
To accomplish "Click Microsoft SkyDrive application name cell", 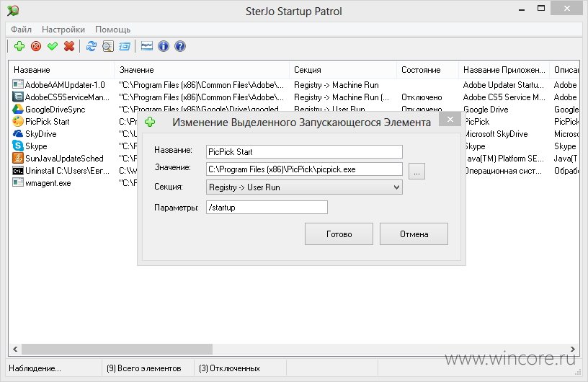I will [x=496, y=134].
